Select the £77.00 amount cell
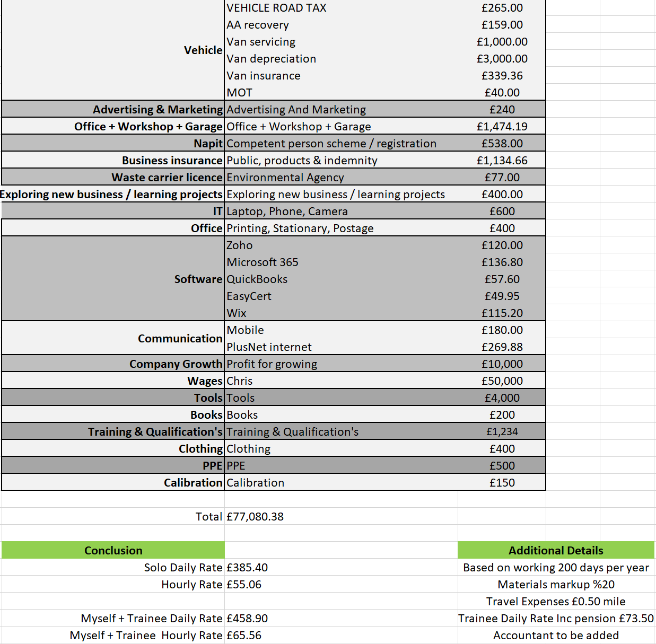The image size is (656, 644). (502, 178)
